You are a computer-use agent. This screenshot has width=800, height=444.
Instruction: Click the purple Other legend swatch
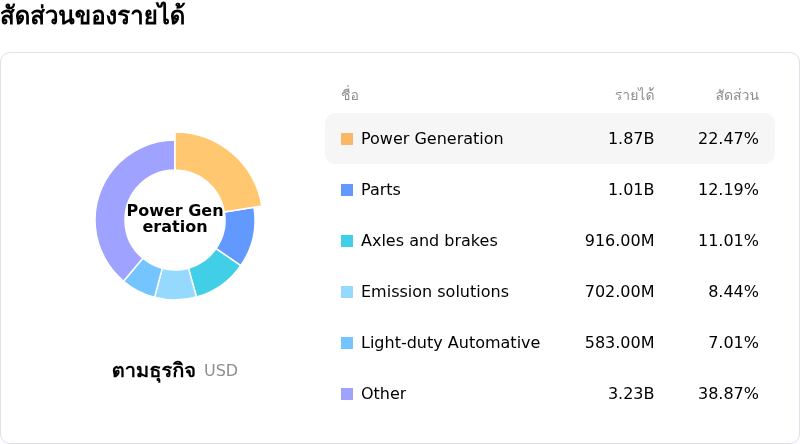[347, 394]
